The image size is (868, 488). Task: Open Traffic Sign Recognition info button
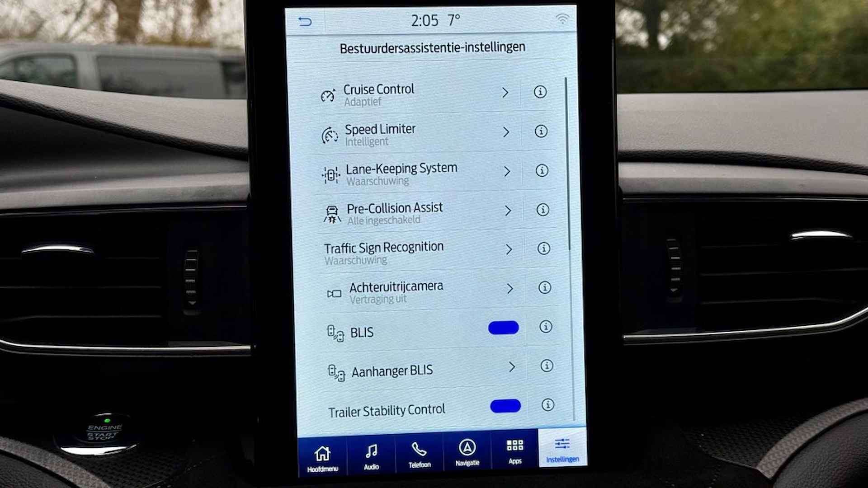pyautogui.click(x=541, y=249)
